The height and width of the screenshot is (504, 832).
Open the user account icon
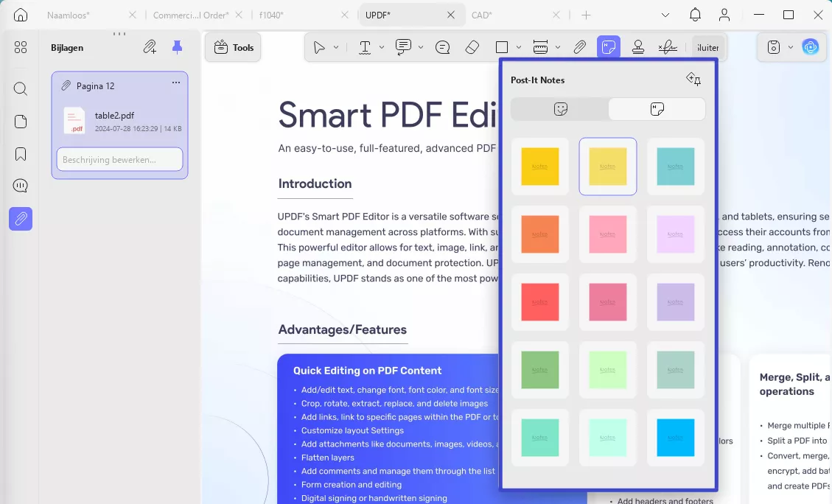tap(724, 15)
